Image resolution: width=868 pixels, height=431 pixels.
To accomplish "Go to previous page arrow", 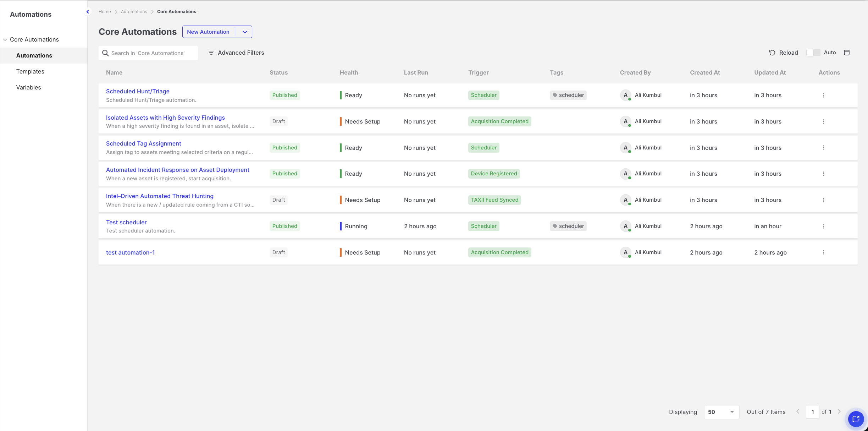I will pyautogui.click(x=798, y=411).
